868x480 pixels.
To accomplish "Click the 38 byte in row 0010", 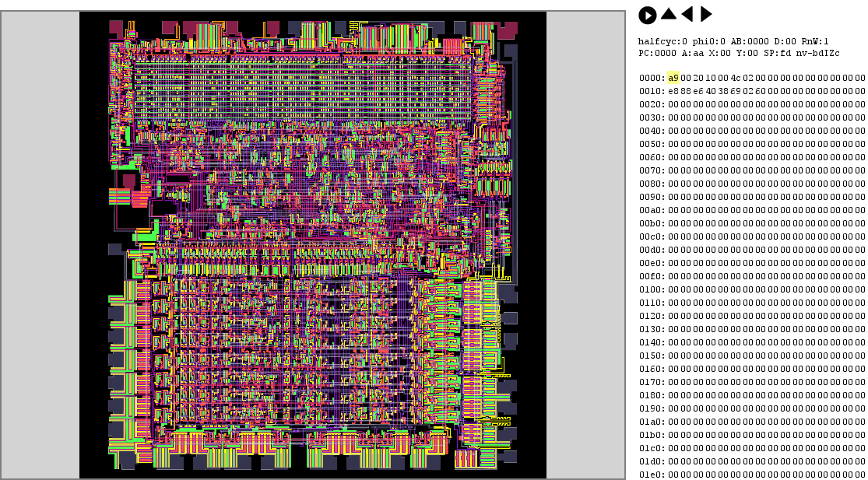I will click(x=723, y=91).
